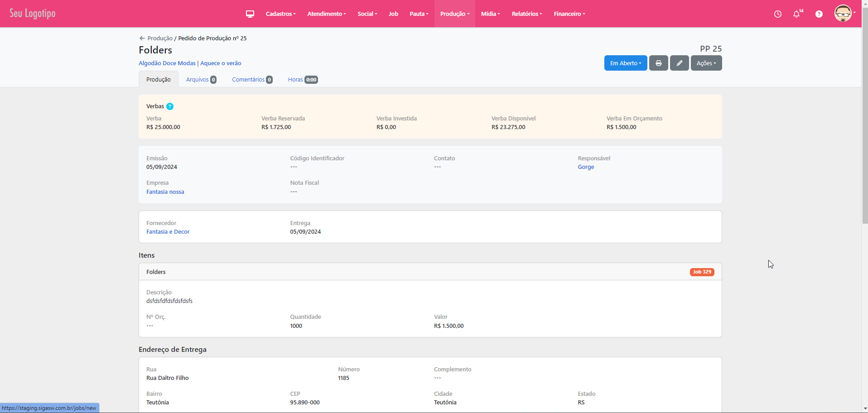Click the print button icon
Image resolution: width=868 pixels, height=413 pixels.
[x=658, y=63]
